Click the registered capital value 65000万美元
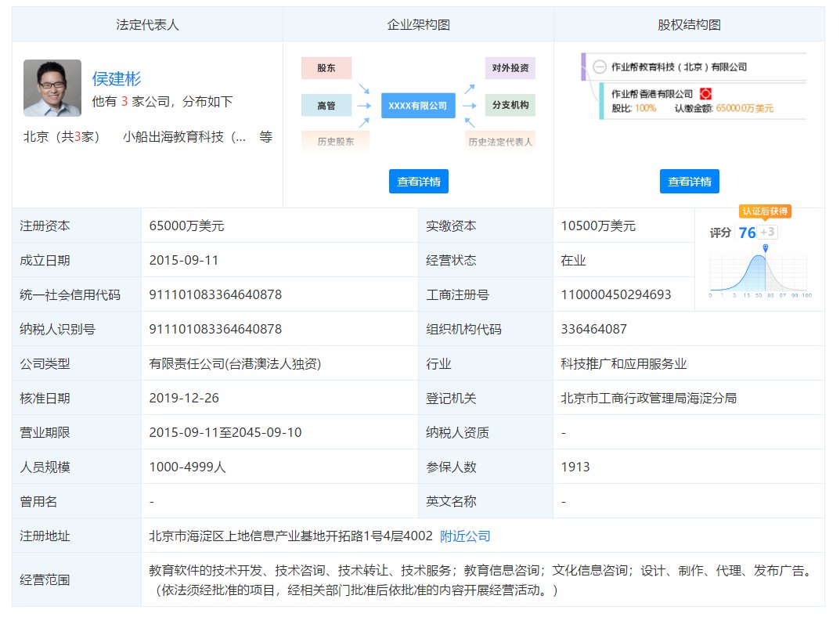 tap(186, 226)
